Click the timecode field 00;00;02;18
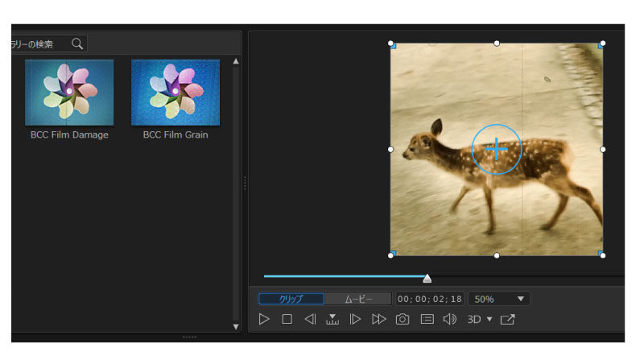644x364 pixels. point(430,299)
